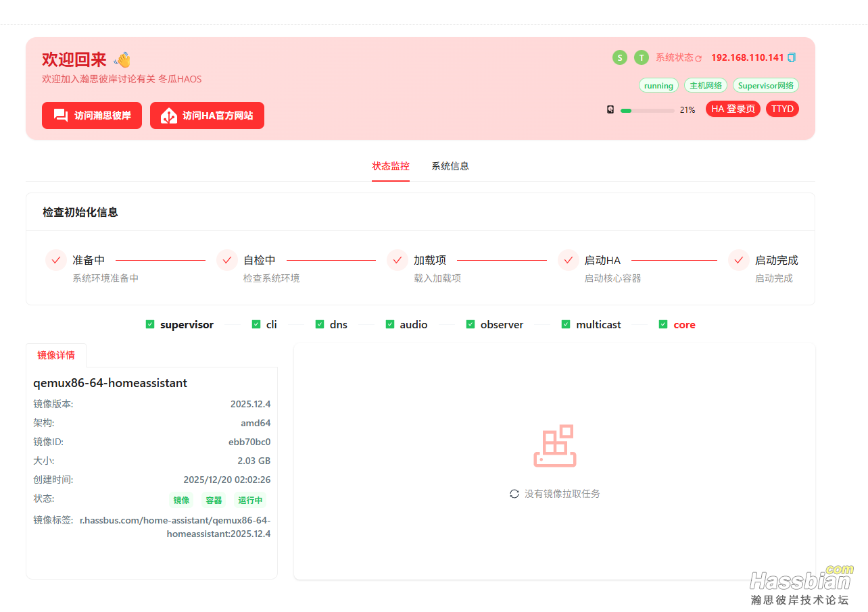Open the 镜像详情 tab
Viewport: 868px width, 612px height.
coord(56,355)
